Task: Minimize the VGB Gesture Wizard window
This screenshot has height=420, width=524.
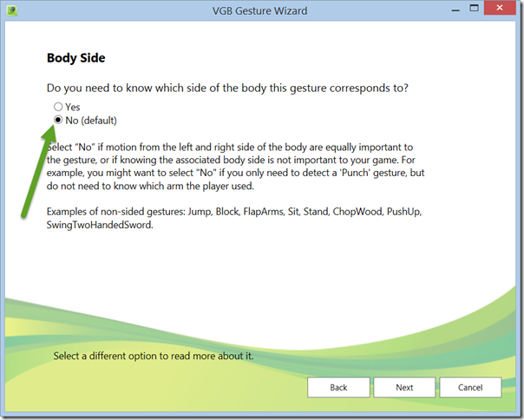Action: [x=455, y=10]
